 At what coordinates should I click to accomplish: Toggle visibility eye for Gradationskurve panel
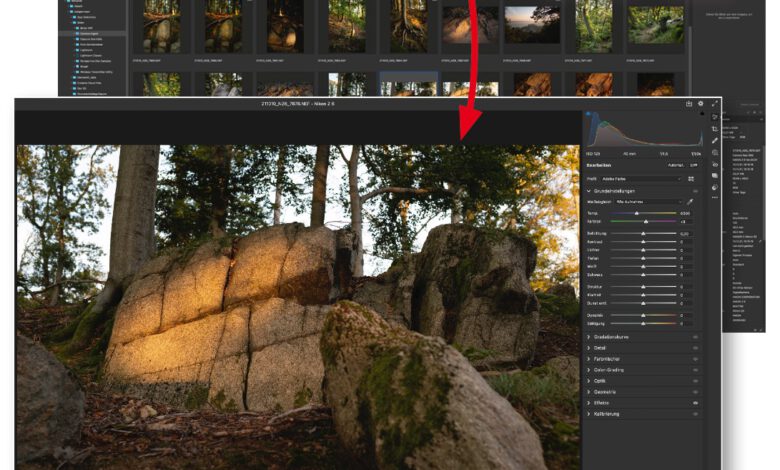(695, 337)
